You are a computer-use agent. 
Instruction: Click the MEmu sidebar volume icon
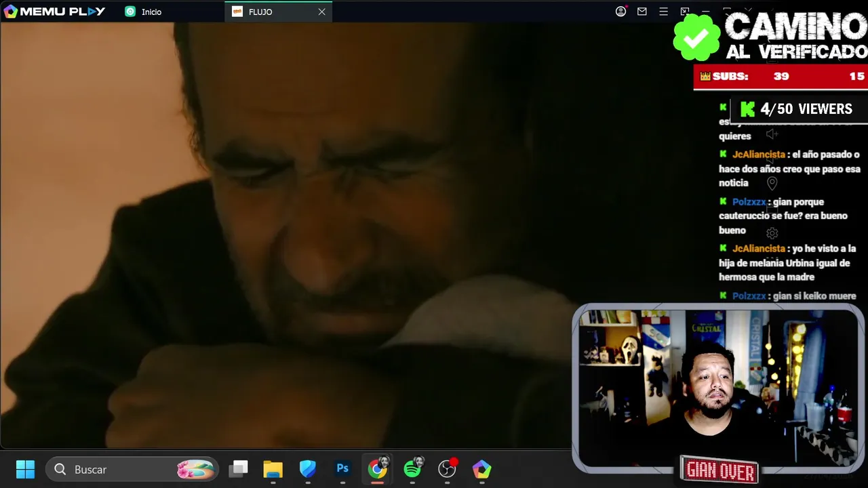(x=772, y=134)
